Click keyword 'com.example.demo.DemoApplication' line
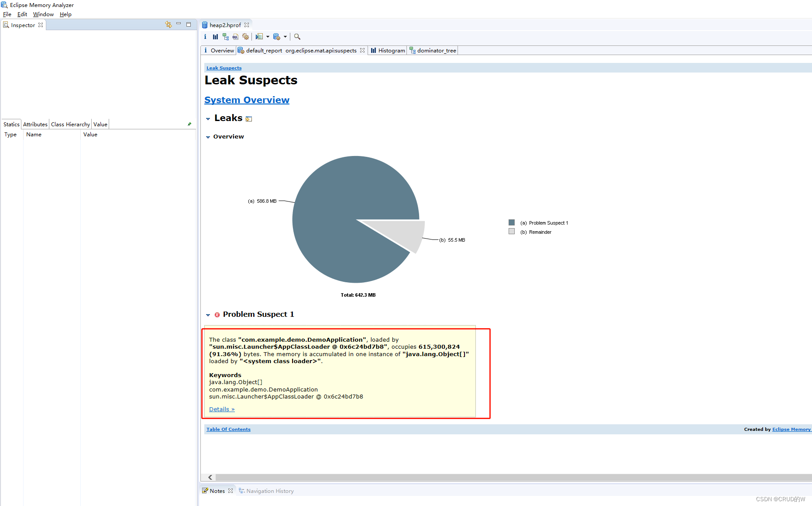The height and width of the screenshot is (506, 812). [263, 390]
